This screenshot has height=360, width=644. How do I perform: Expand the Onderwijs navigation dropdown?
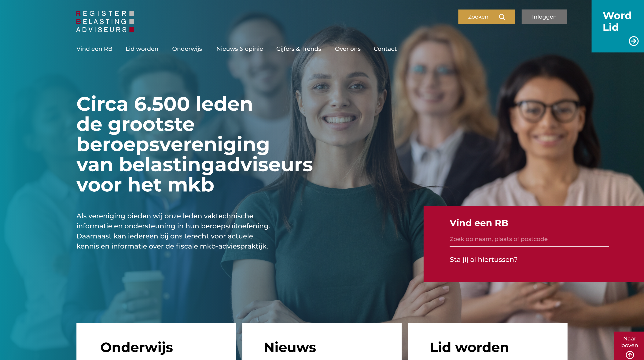(x=187, y=49)
